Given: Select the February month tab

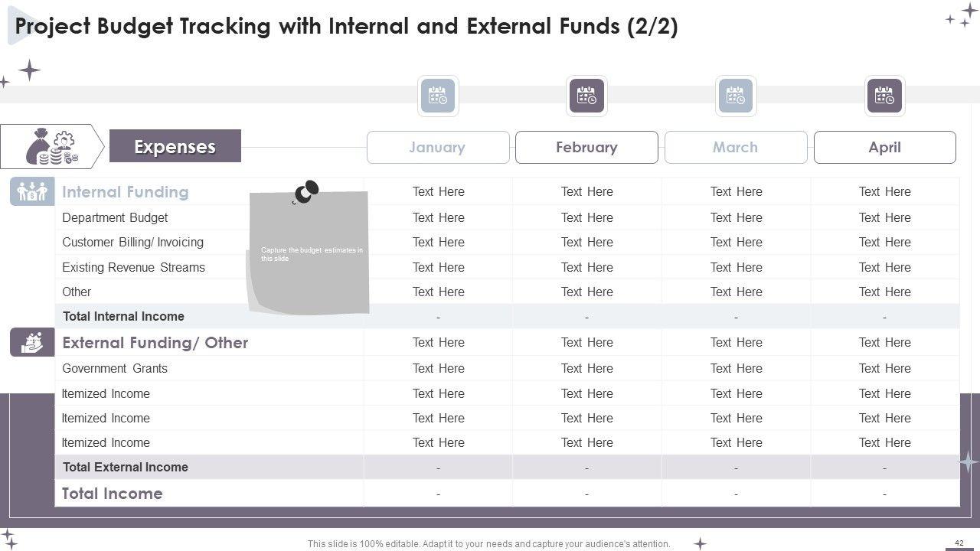Looking at the screenshot, I should pyautogui.click(x=586, y=147).
